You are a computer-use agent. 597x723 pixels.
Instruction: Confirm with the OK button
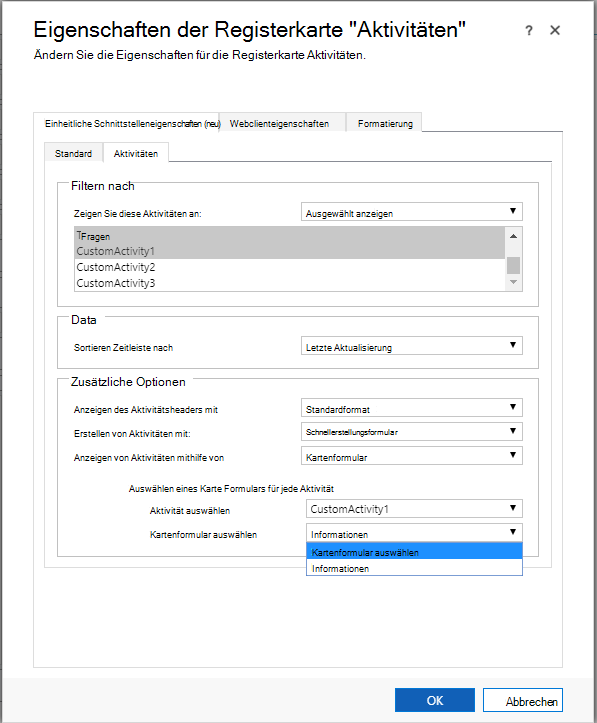[435, 700]
